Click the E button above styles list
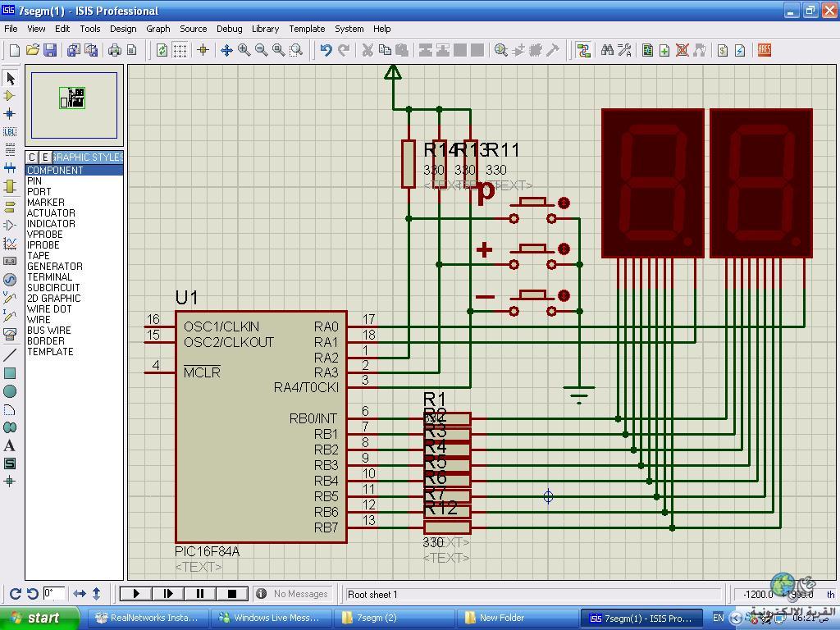This screenshot has height=630, width=840. tap(46, 157)
